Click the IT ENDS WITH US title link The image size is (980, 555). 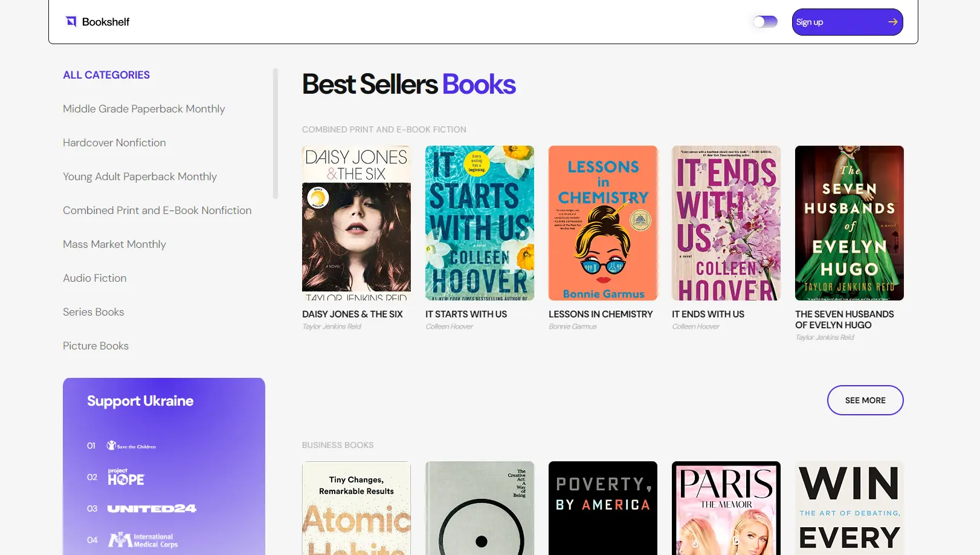(708, 314)
